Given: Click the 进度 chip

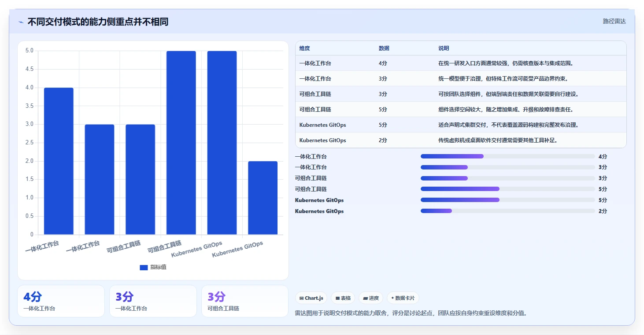Looking at the screenshot, I should point(370,298).
